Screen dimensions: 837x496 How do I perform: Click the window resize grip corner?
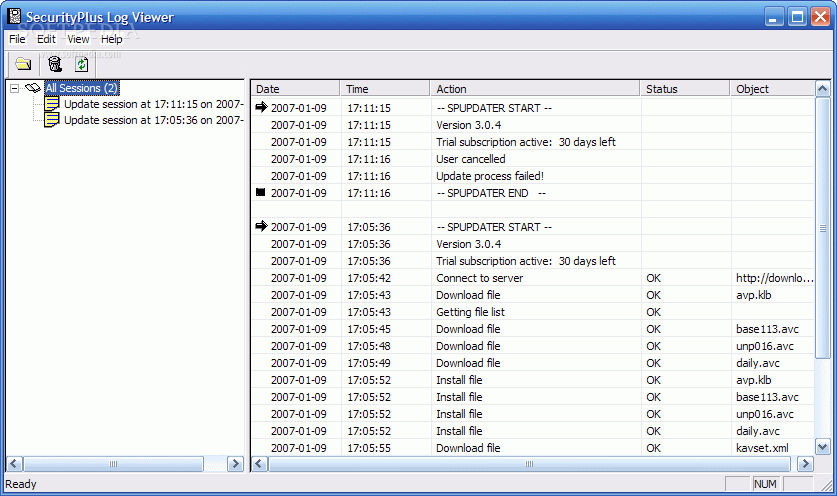[826, 484]
